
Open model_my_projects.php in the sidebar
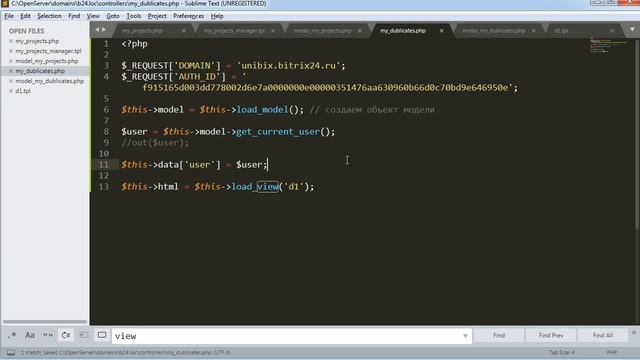tap(47, 61)
